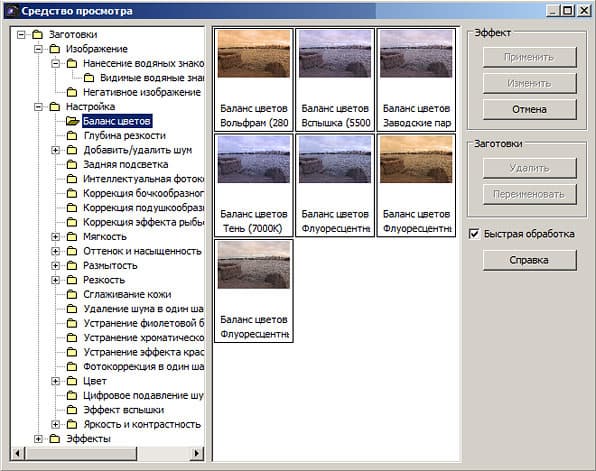Expand Яркость и контрастность node
The width and height of the screenshot is (596, 471).
point(55,425)
